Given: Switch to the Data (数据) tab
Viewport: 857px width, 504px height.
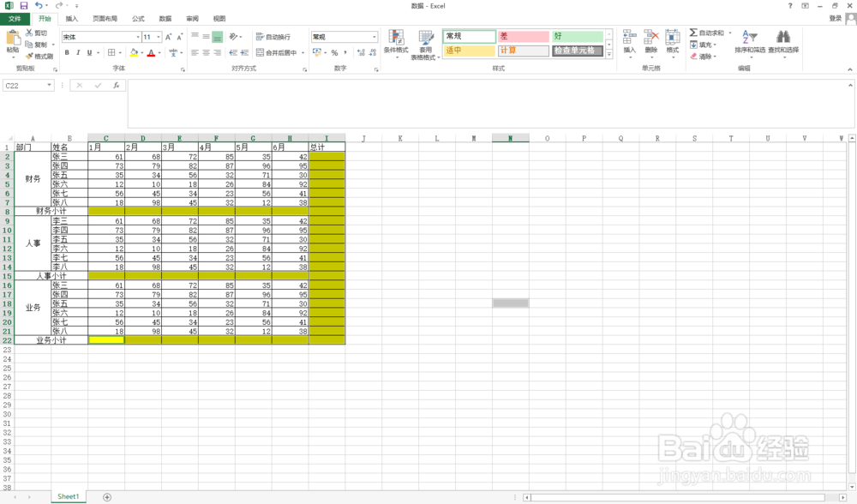Looking at the screenshot, I should [165, 19].
